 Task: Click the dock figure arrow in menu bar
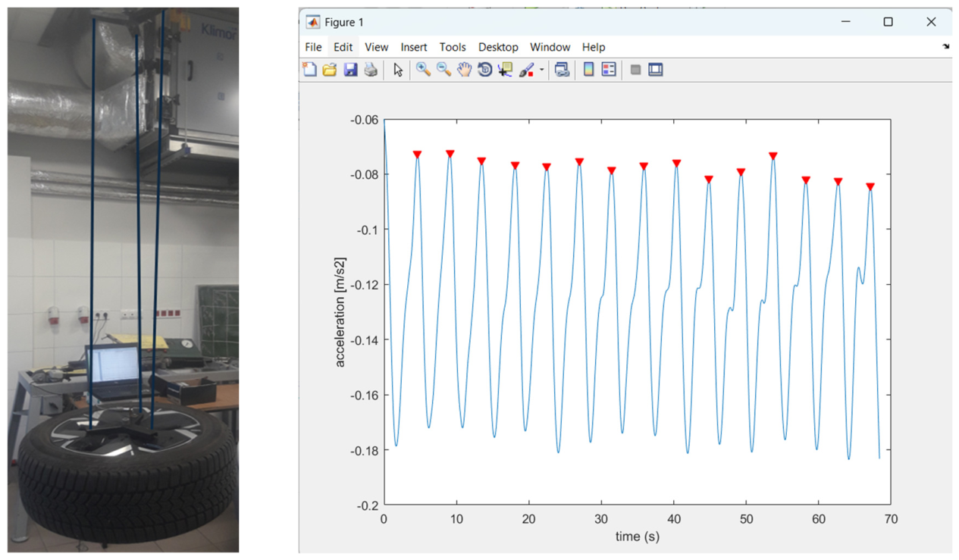point(945,47)
